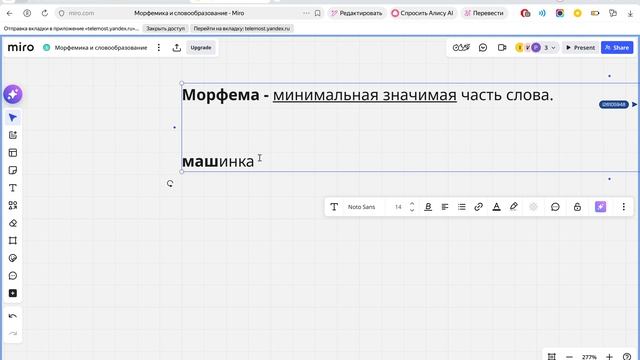
Task: Go back in browser
Action: 9,13
